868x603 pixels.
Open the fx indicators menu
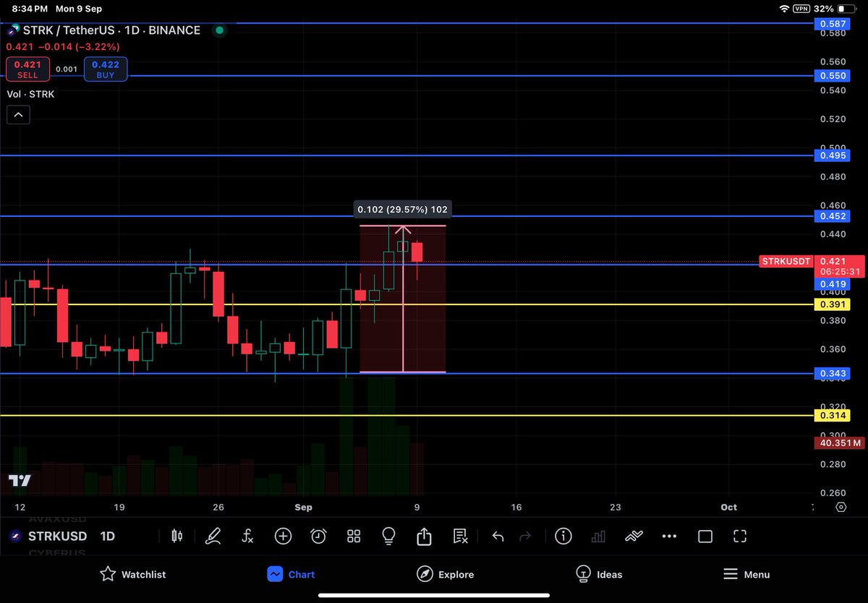tap(247, 536)
